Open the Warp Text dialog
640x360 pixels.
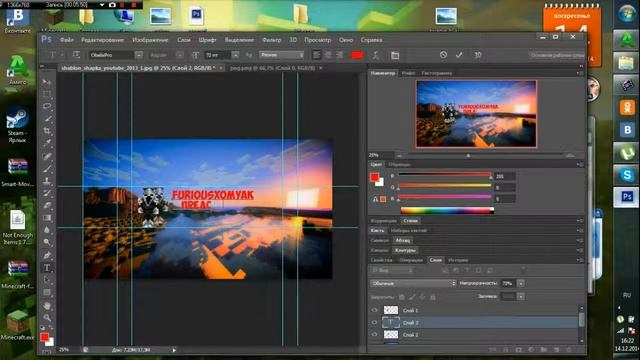[376, 55]
